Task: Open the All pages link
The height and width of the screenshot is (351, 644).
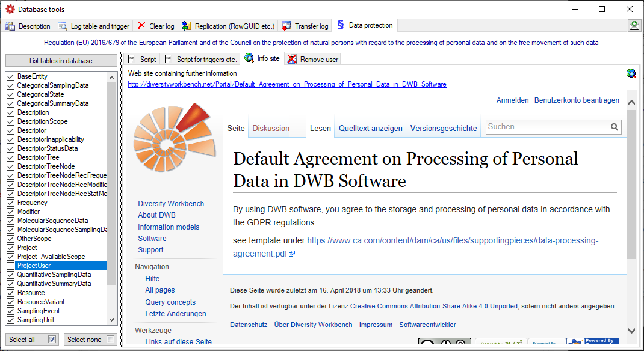Action: point(159,290)
